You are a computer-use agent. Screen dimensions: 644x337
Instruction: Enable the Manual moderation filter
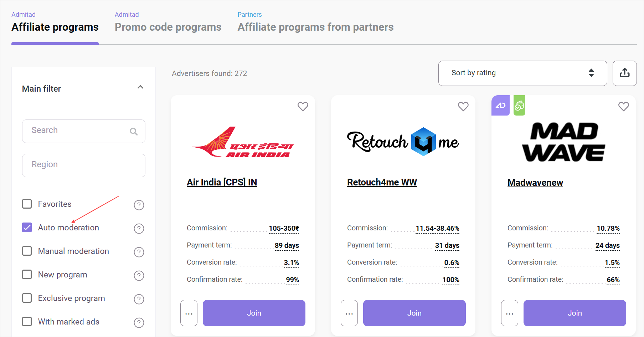click(27, 251)
